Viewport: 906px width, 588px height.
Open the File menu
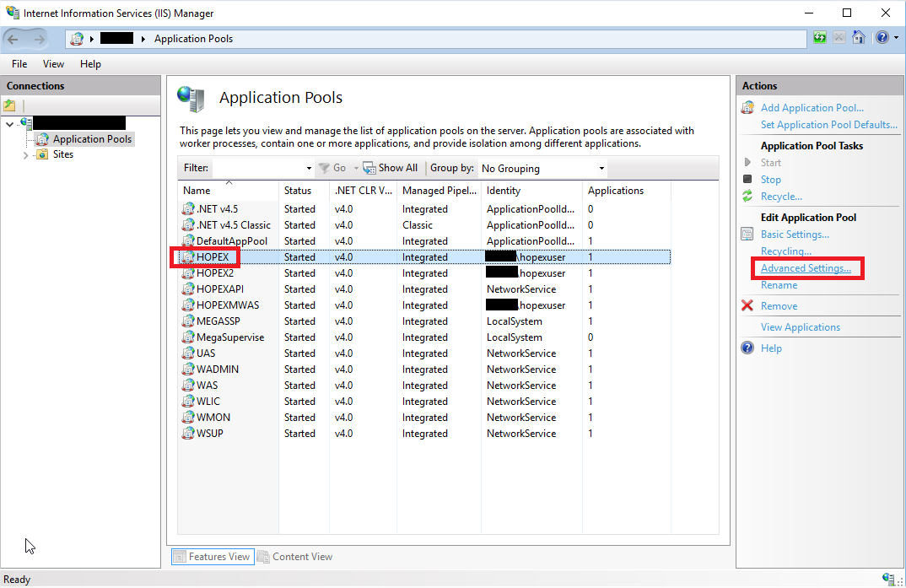[x=19, y=64]
